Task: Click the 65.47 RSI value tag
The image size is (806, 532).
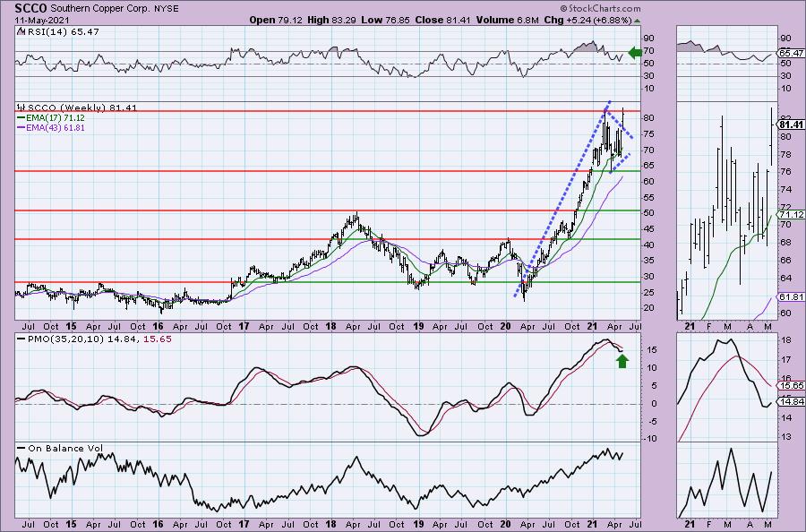Action: pyautogui.click(x=792, y=53)
